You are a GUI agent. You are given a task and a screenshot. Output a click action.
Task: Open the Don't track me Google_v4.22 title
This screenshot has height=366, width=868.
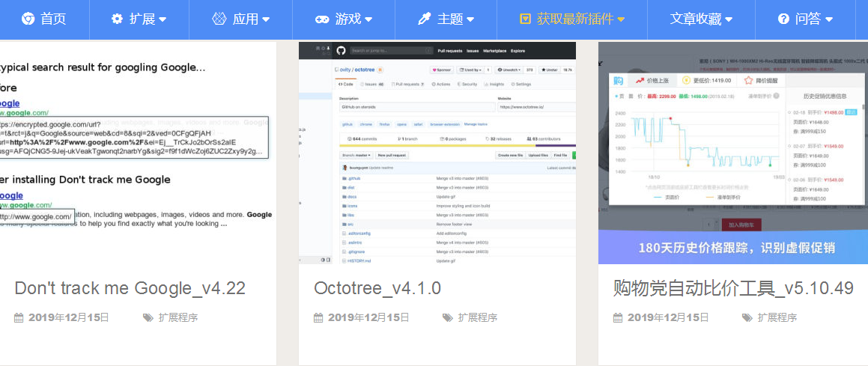point(130,288)
